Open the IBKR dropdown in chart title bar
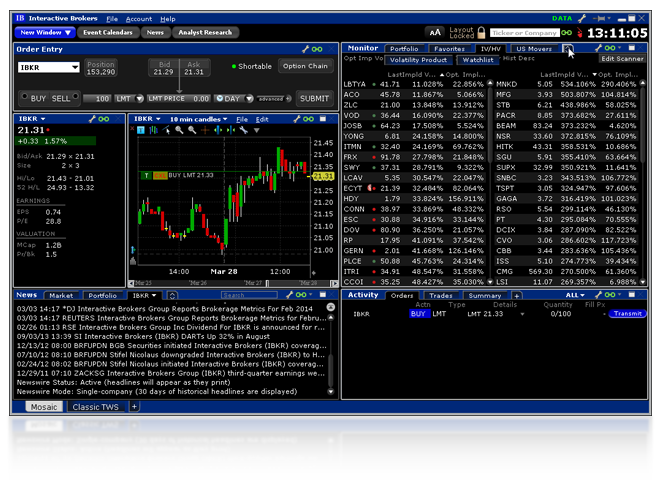 [147, 119]
